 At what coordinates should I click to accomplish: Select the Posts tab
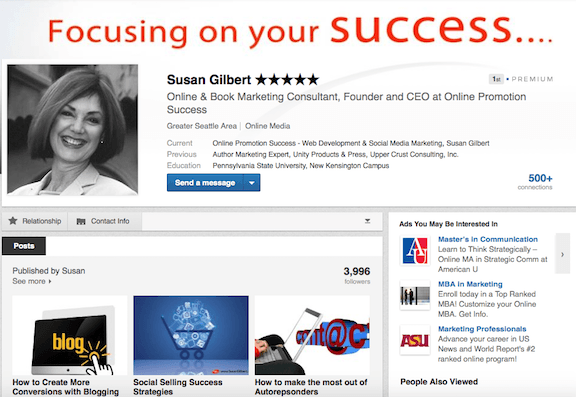click(x=24, y=246)
